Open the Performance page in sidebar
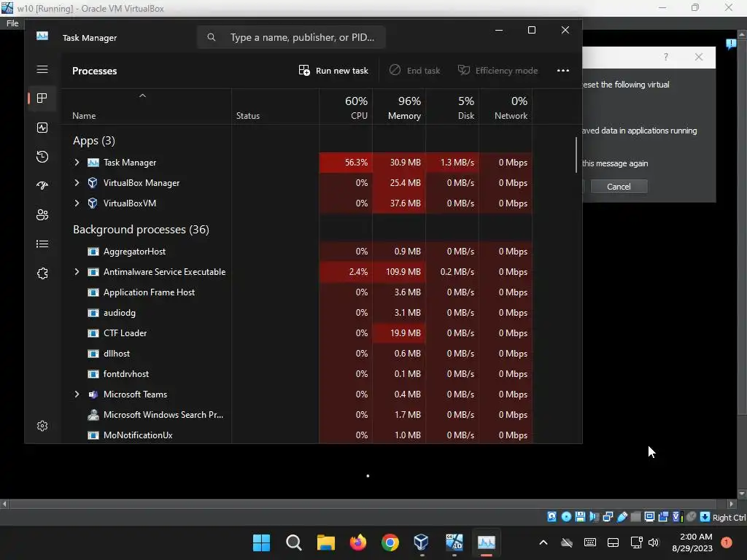 pos(42,128)
